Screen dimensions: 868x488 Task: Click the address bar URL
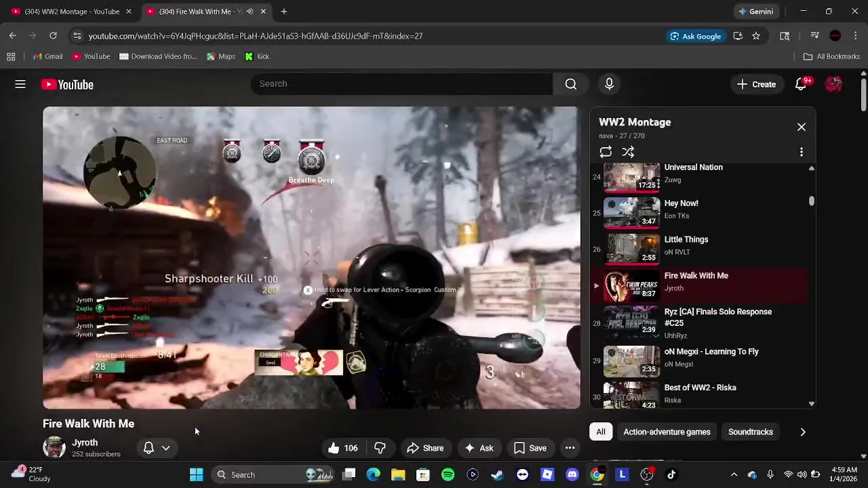point(256,36)
